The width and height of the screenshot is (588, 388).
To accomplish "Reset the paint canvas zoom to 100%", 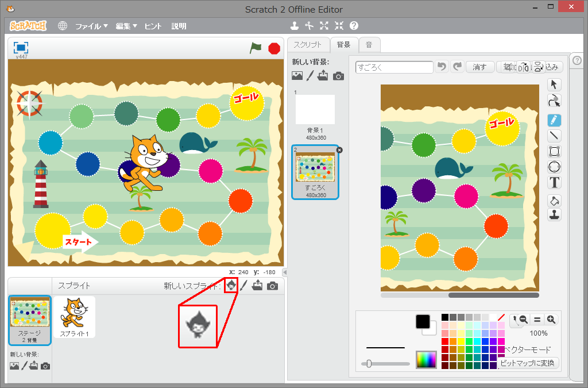I will (537, 320).
